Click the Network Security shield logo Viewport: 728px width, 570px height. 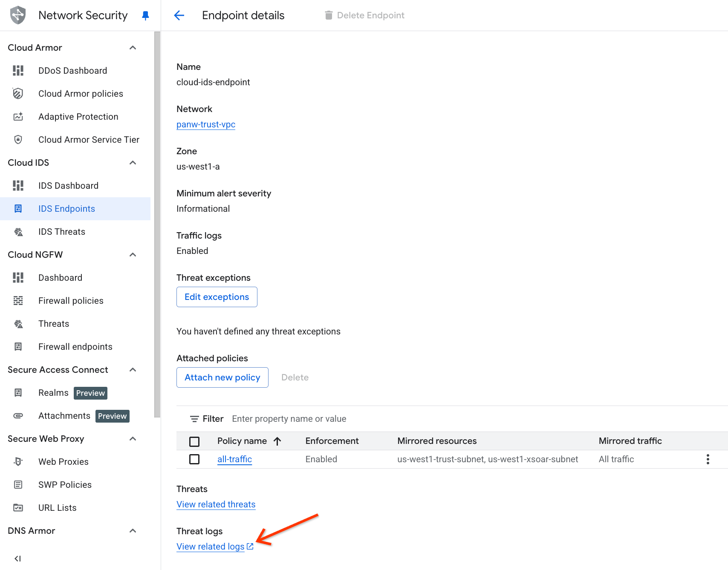[x=18, y=15]
